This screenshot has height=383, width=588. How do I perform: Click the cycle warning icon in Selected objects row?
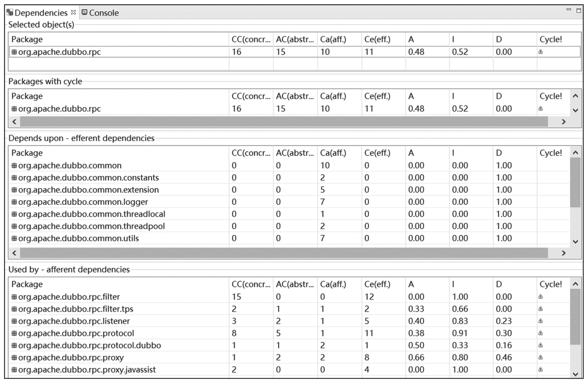tap(540, 52)
